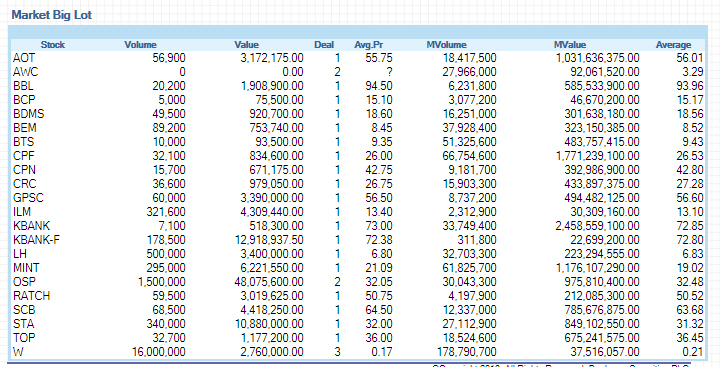
Task: Click the Average column header
Action: pos(673,45)
